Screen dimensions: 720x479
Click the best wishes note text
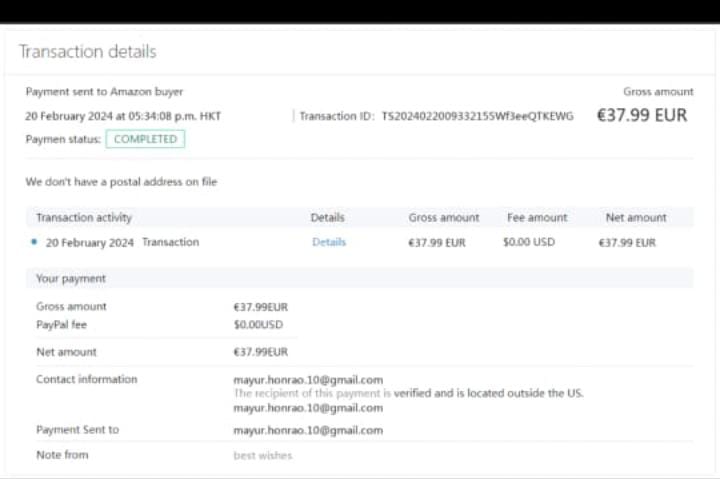262,456
